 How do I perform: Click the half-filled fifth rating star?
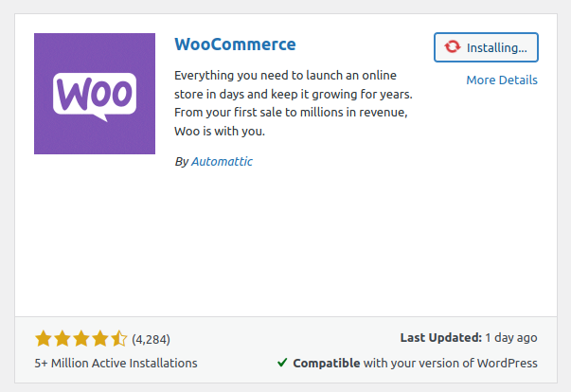(x=118, y=338)
